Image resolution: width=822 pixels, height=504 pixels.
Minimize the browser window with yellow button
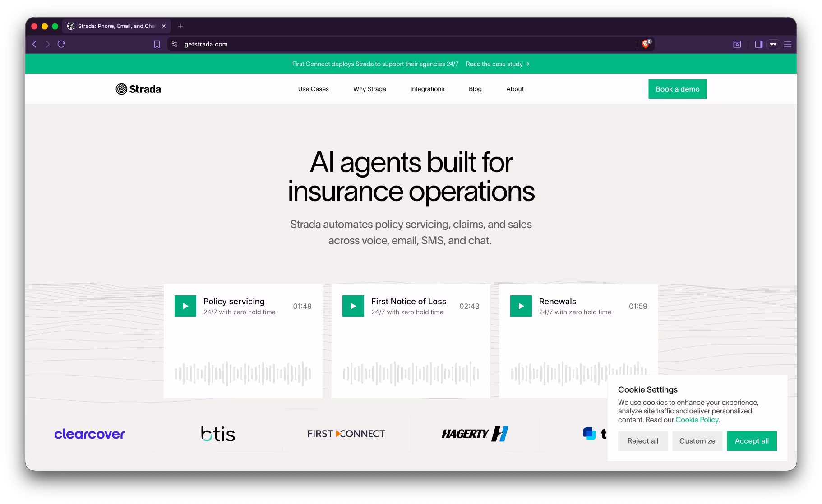45,26
